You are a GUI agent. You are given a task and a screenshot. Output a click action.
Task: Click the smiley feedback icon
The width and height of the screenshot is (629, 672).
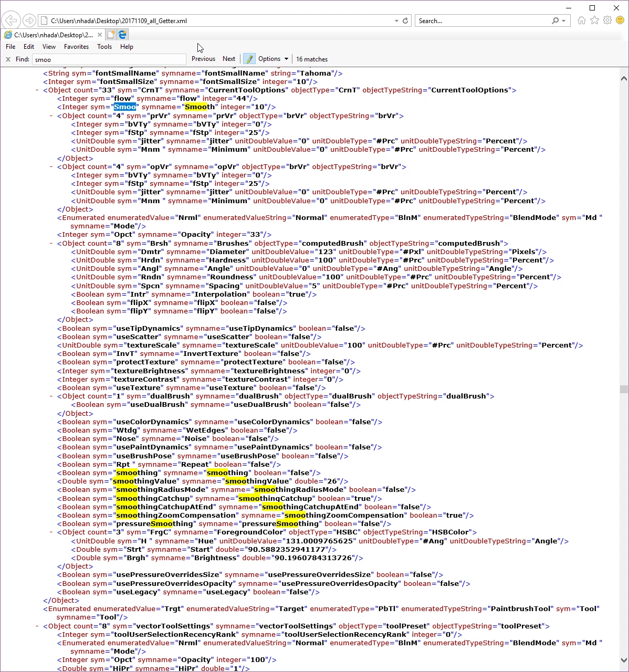(x=620, y=20)
